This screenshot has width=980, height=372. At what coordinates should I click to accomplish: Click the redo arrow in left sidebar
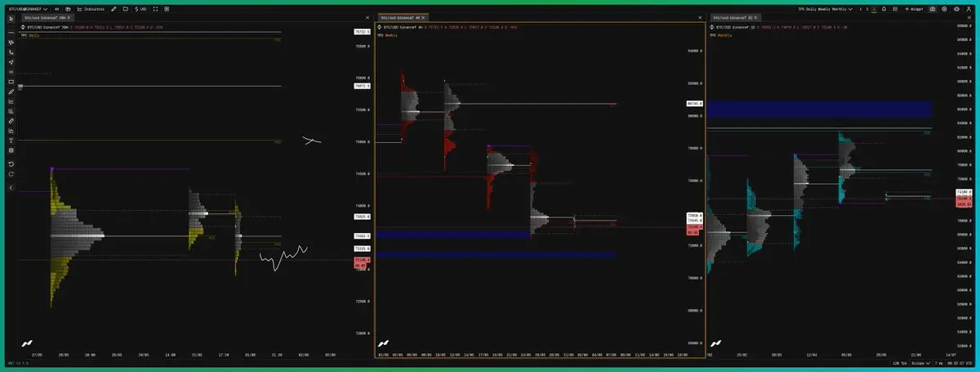pyautogui.click(x=11, y=174)
